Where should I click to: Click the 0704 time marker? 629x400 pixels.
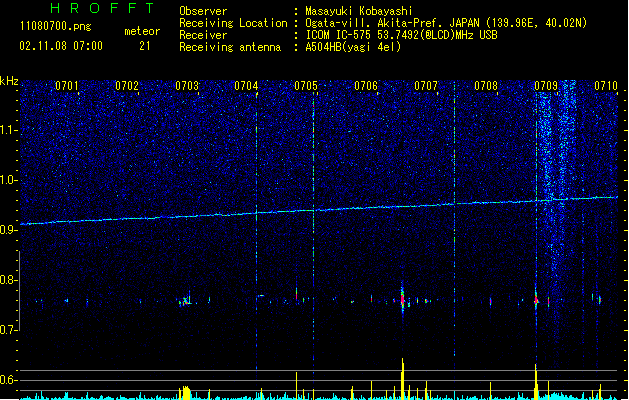(246, 86)
